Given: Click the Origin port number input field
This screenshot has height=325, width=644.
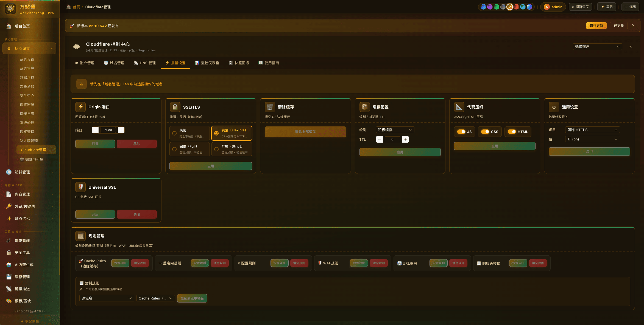Looking at the screenshot, I should coord(108,130).
